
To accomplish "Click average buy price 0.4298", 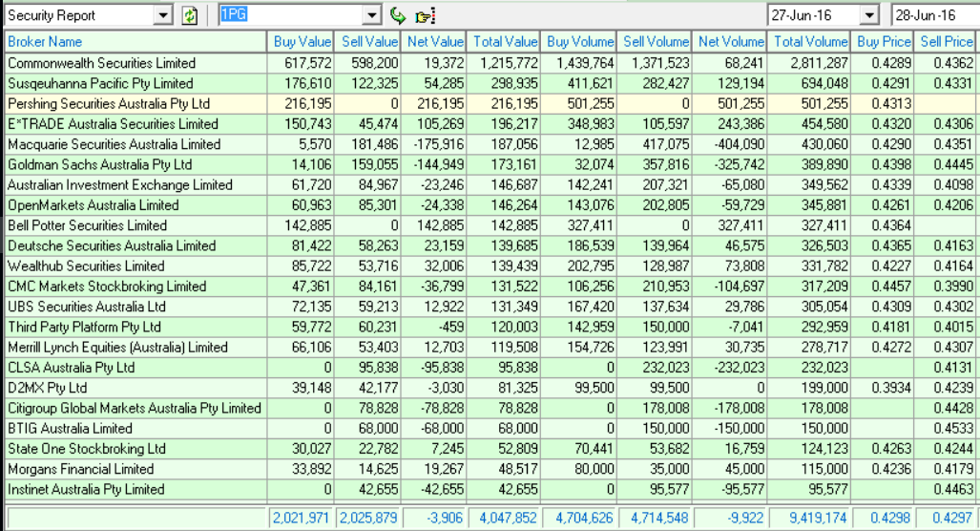I will [x=889, y=518].
